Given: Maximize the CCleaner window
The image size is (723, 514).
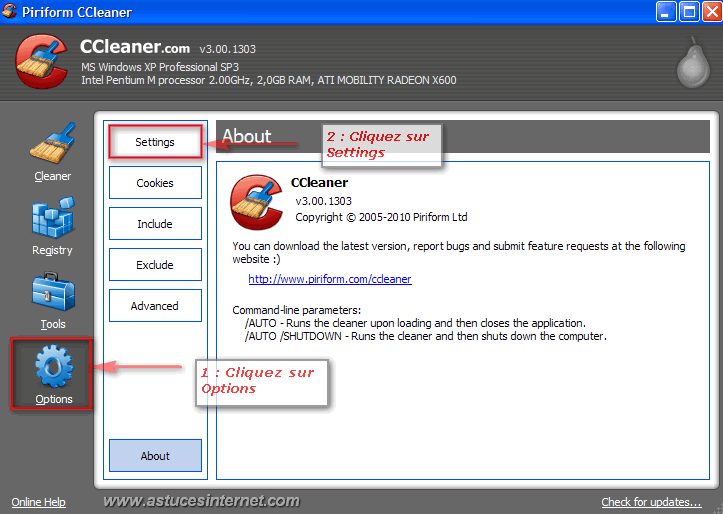Looking at the screenshot, I should pos(689,12).
